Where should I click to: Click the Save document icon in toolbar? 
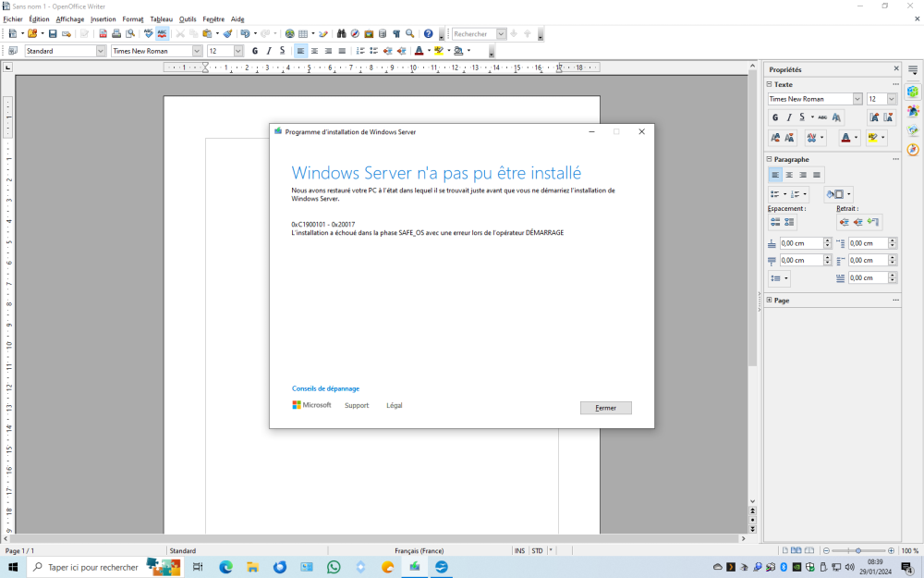click(53, 34)
